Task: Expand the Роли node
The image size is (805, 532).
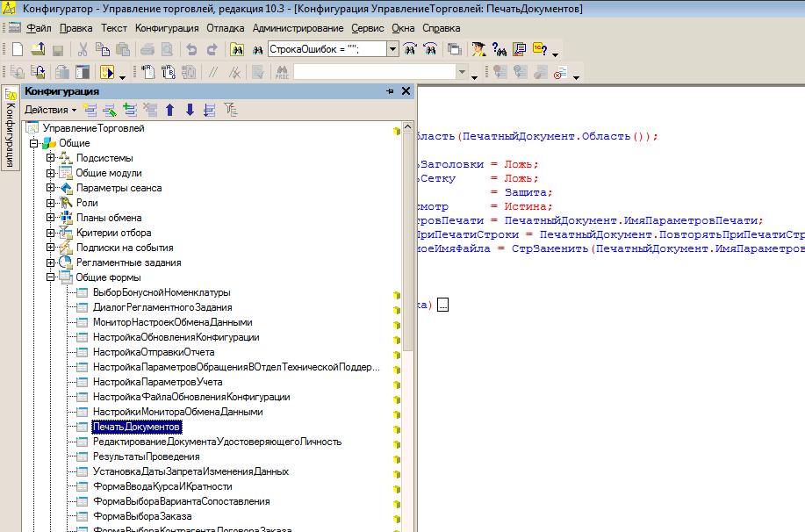Action: (50, 203)
